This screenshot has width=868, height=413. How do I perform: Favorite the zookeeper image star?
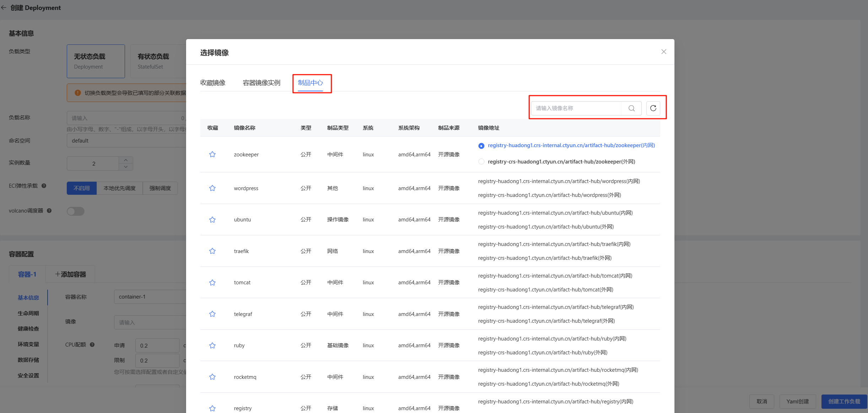pos(212,154)
